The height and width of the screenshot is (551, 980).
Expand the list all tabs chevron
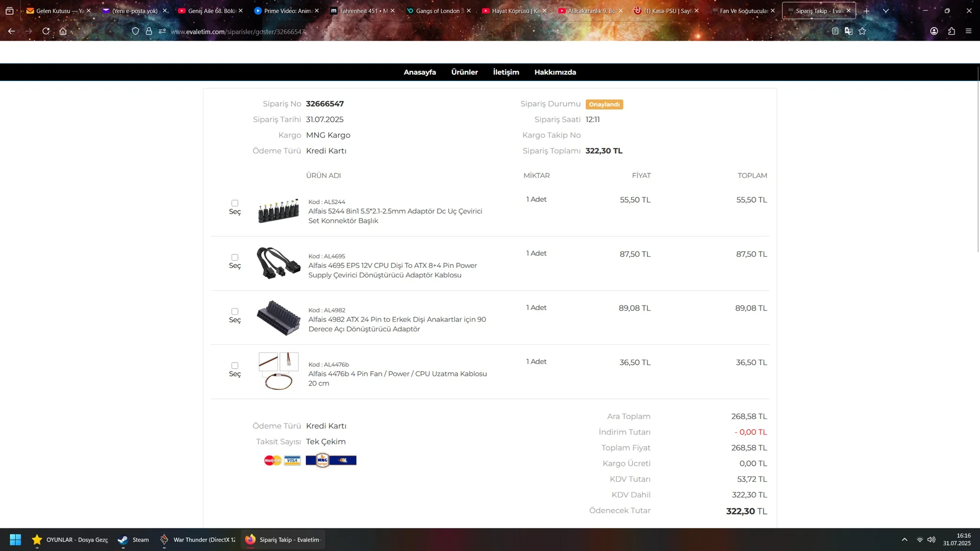886,11
